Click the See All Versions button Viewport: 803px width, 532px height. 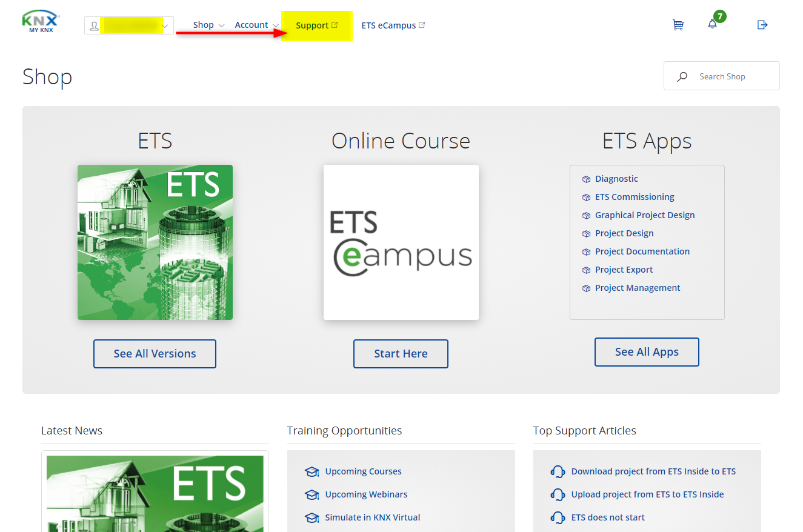click(155, 354)
